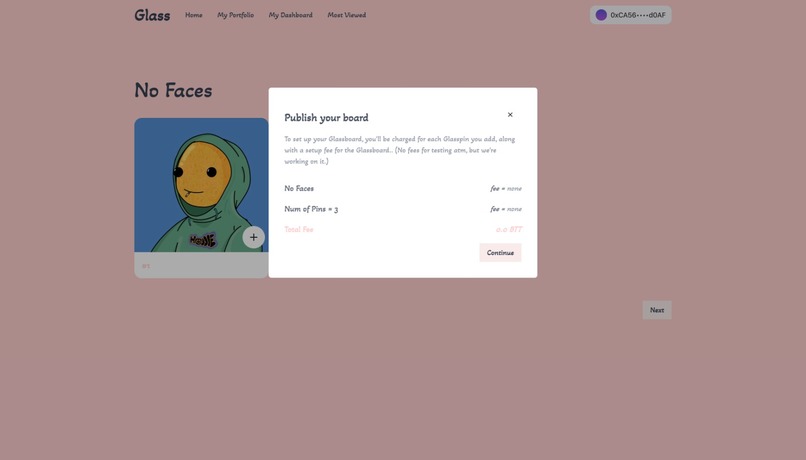Viewport: 806px width, 460px height.
Task: Click the No Faces page heading
Action: (173, 90)
